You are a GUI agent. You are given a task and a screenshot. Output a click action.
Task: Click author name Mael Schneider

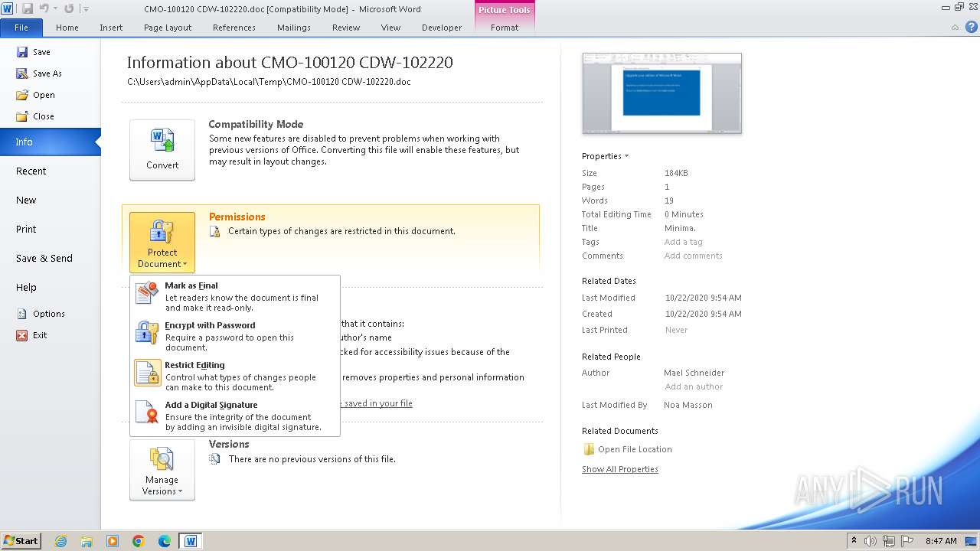694,373
